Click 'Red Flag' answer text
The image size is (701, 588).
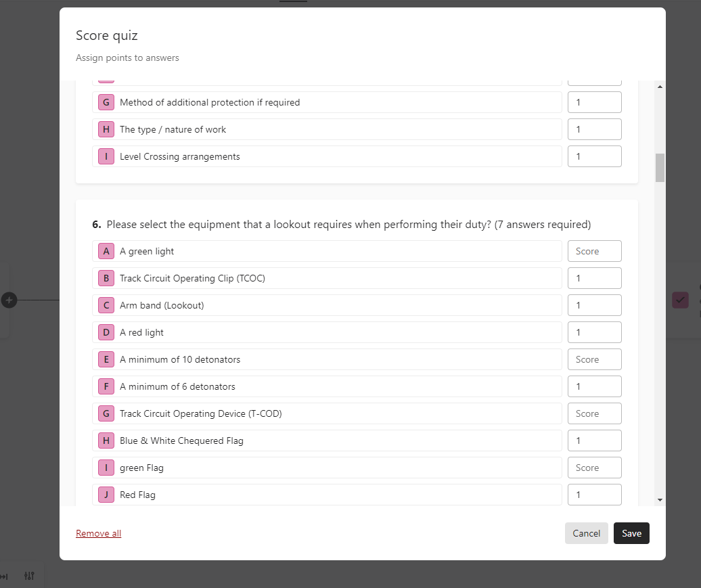(138, 495)
